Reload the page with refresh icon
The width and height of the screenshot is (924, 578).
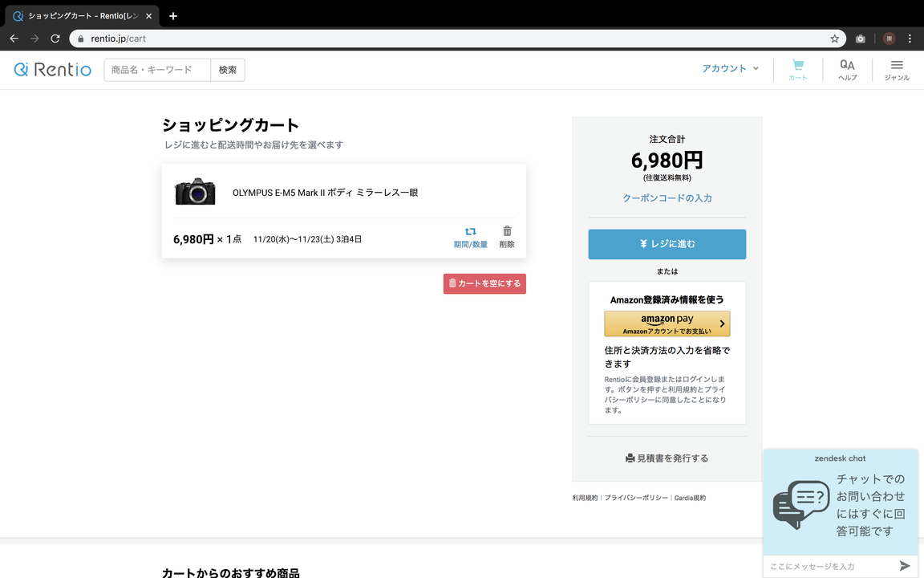[x=55, y=39]
